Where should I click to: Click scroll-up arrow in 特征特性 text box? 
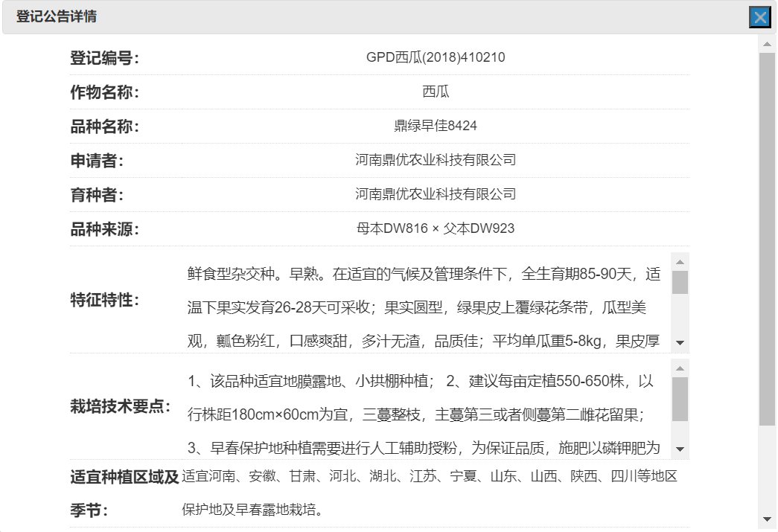point(680,262)
